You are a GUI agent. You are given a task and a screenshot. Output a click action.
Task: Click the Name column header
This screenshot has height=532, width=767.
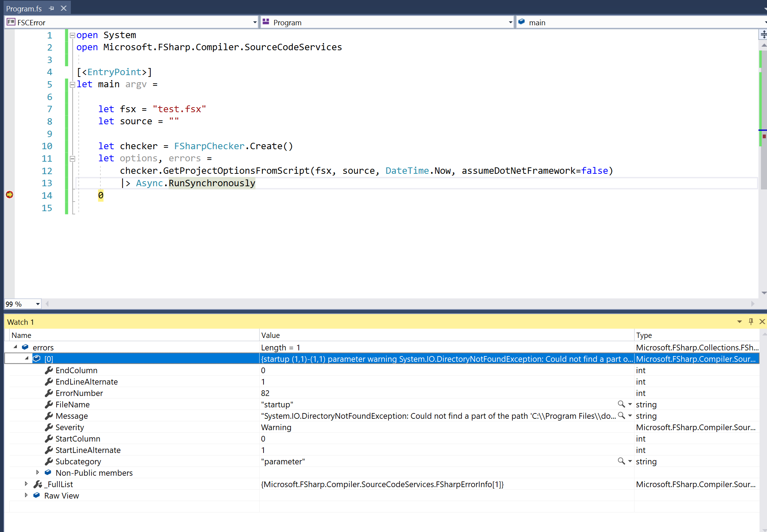coord(134,335)
